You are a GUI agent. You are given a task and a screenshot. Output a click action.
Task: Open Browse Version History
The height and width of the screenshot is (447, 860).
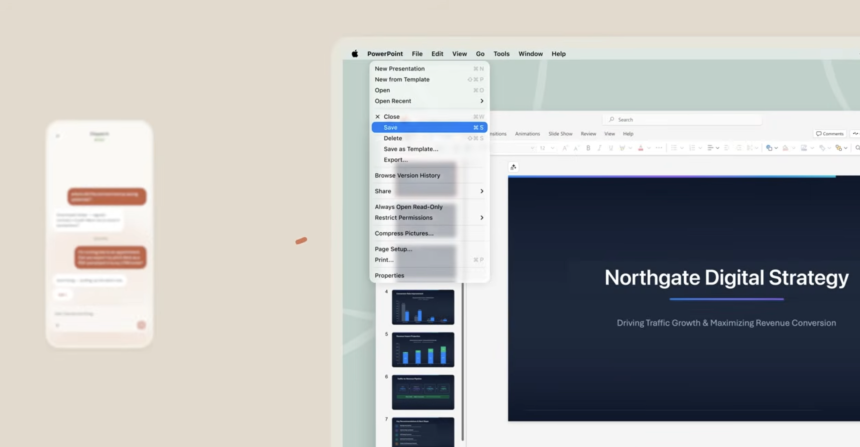(429, 176)
